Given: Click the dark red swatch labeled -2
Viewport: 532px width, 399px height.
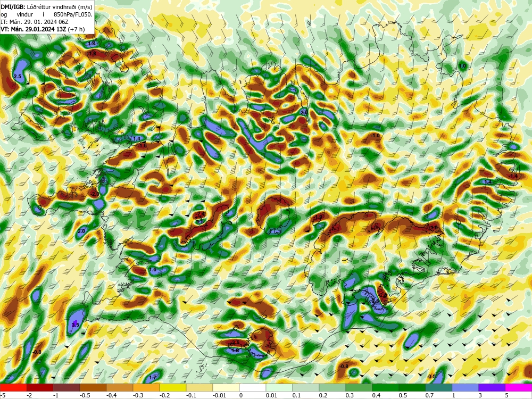Looking at the screenshot, I should point(40,388).
